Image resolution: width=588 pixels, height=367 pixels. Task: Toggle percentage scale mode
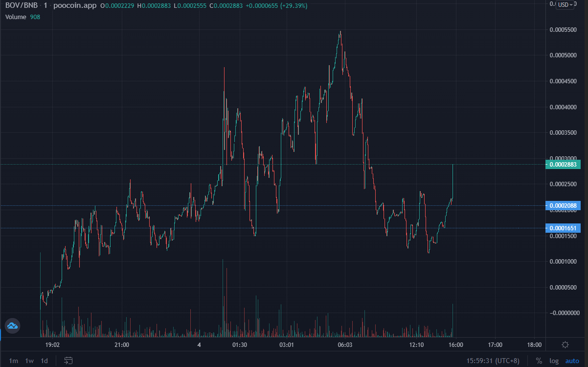(539, 361)
